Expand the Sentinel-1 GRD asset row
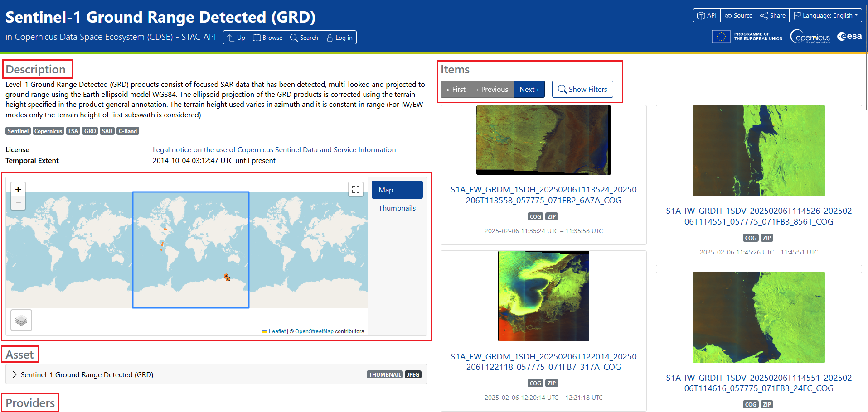Image resolution: width=868 pixels, height=412 pixels. [x=216, y=374]
